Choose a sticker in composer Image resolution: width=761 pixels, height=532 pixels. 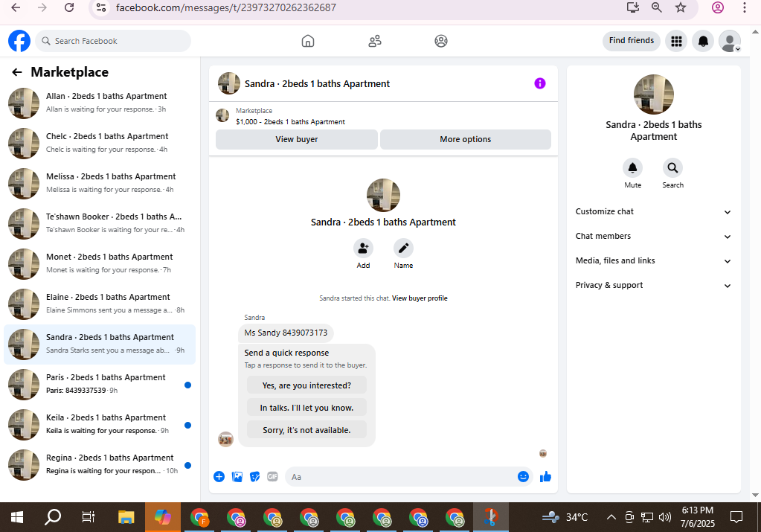point(254,477)
